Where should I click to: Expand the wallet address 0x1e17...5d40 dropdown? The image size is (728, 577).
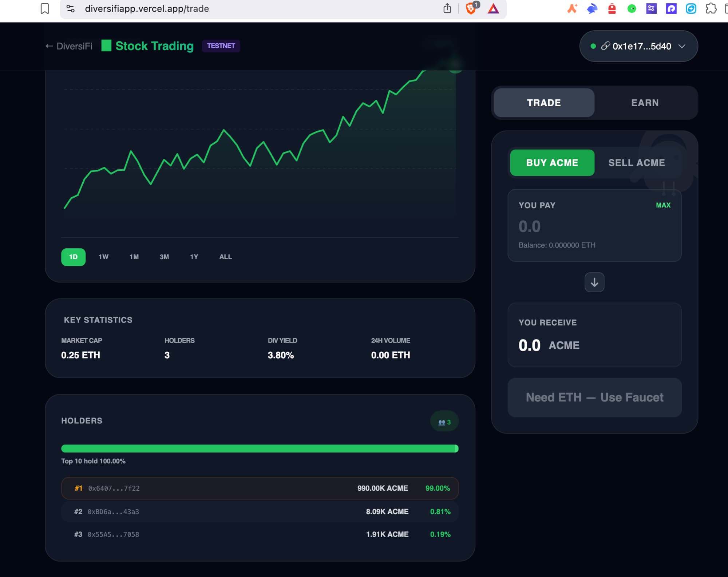pyautogui.click(x=638, y=46)
